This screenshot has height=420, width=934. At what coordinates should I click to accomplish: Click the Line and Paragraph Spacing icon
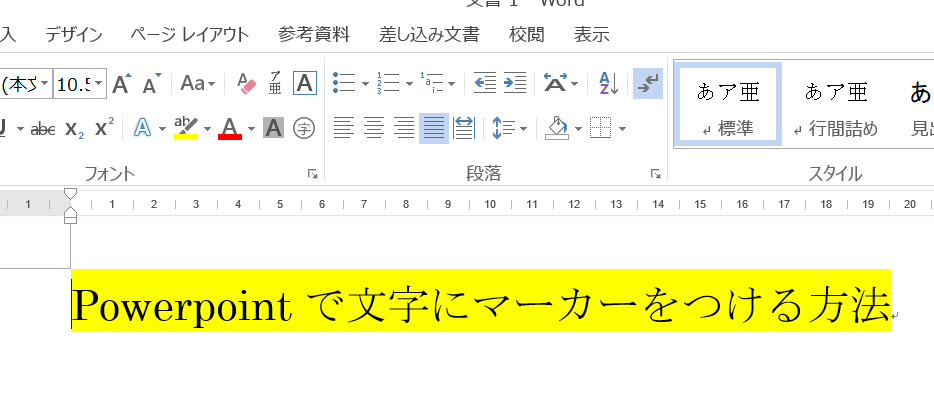[503, 128]
